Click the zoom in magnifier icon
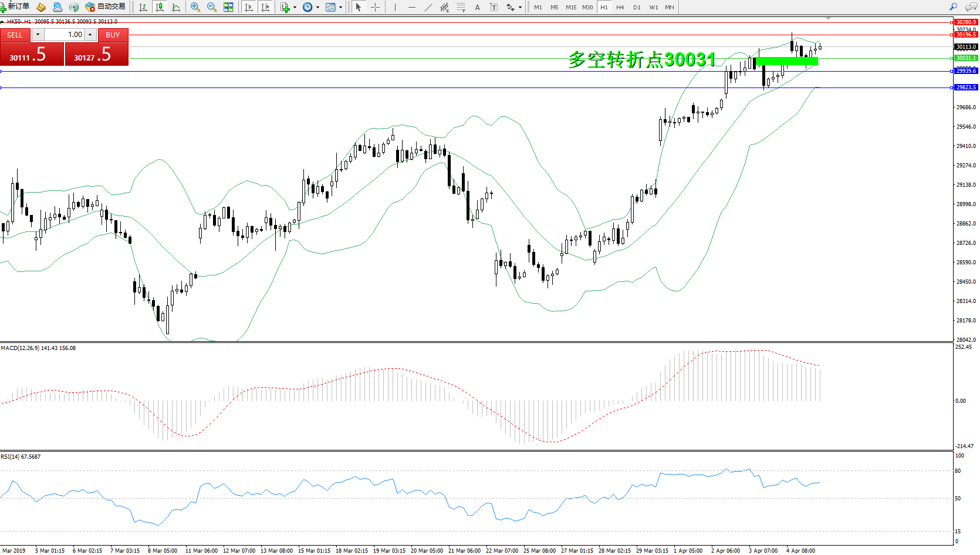Screen dimensions: 980x555 coord(195,7)
